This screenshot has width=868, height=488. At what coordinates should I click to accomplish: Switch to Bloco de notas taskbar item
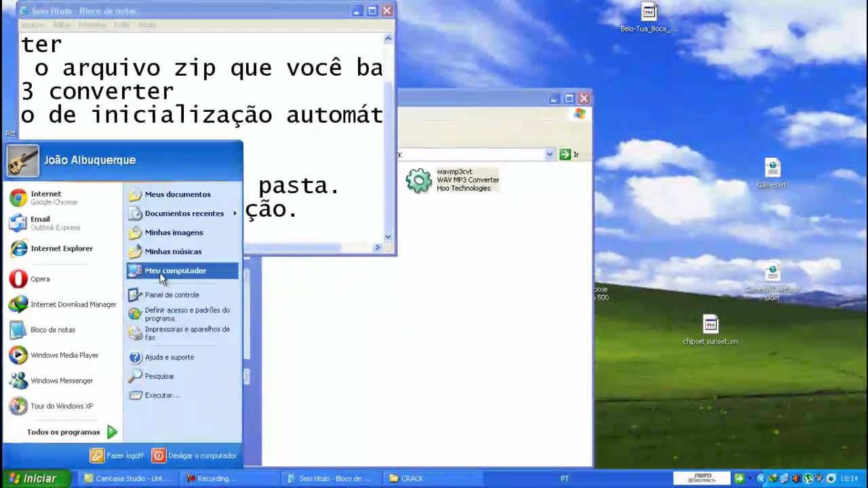point(331,479)
